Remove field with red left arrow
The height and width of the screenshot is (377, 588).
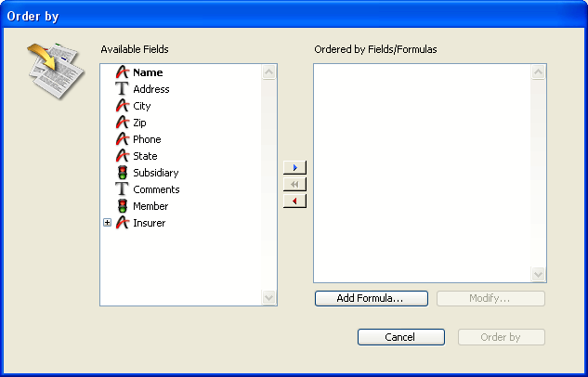pyautogui.click(x=294, y=201)
